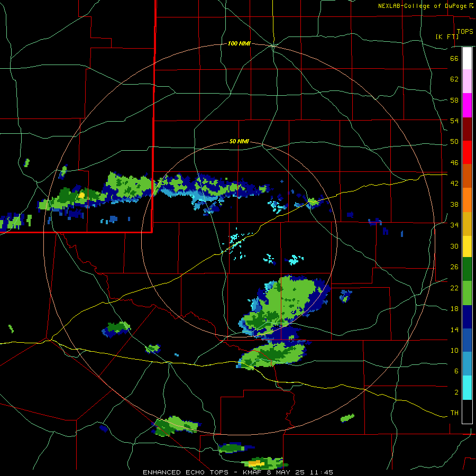Select the light green legend swatch
The width and height of the screenshot is (476, 476).
tap(467, 293)
